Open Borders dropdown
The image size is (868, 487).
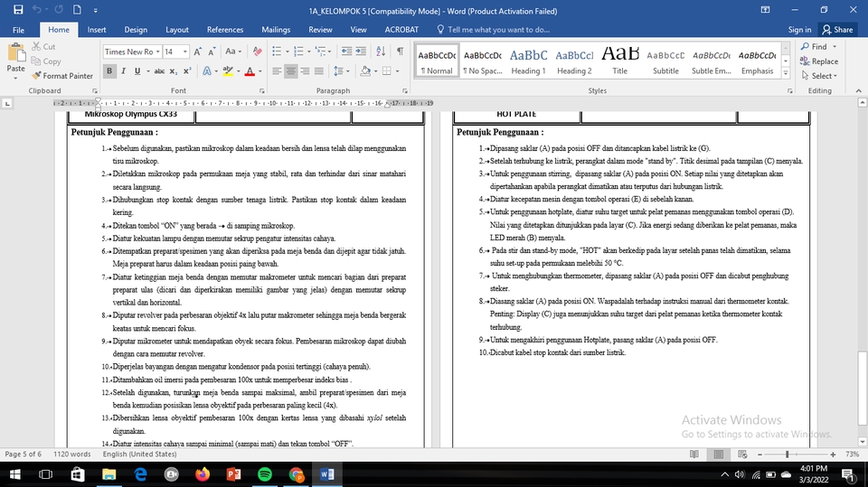click(x=398, y=70)
